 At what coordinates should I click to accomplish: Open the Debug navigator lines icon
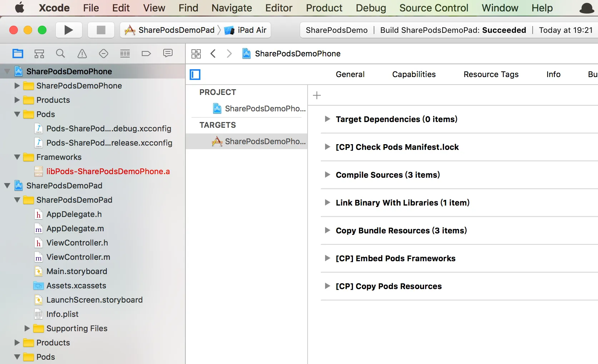pyautogui.click(x=125, y=54)
